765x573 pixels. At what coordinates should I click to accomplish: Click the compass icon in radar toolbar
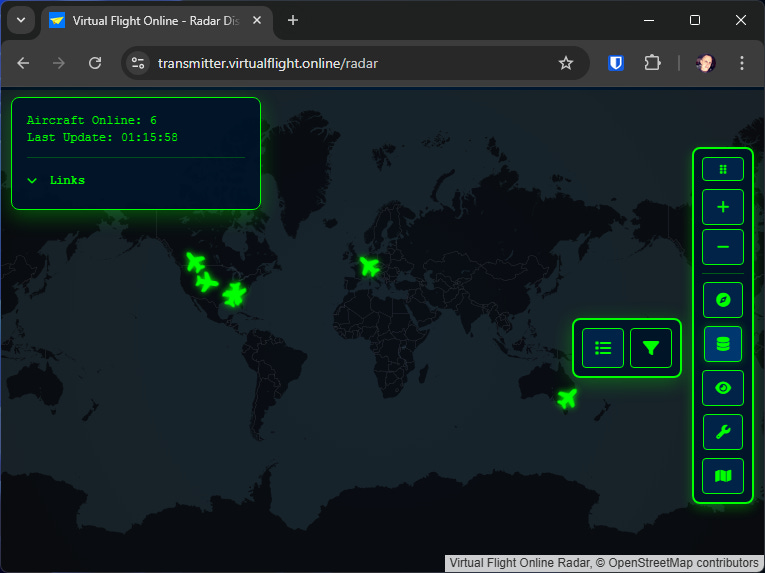pyautogui.click(x=723, y=300)
